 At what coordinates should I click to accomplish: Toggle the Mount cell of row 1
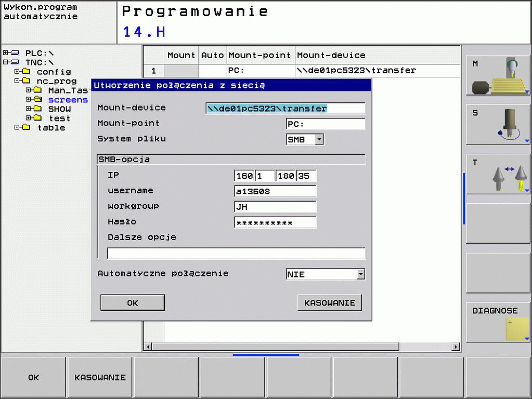coord(181,71)
